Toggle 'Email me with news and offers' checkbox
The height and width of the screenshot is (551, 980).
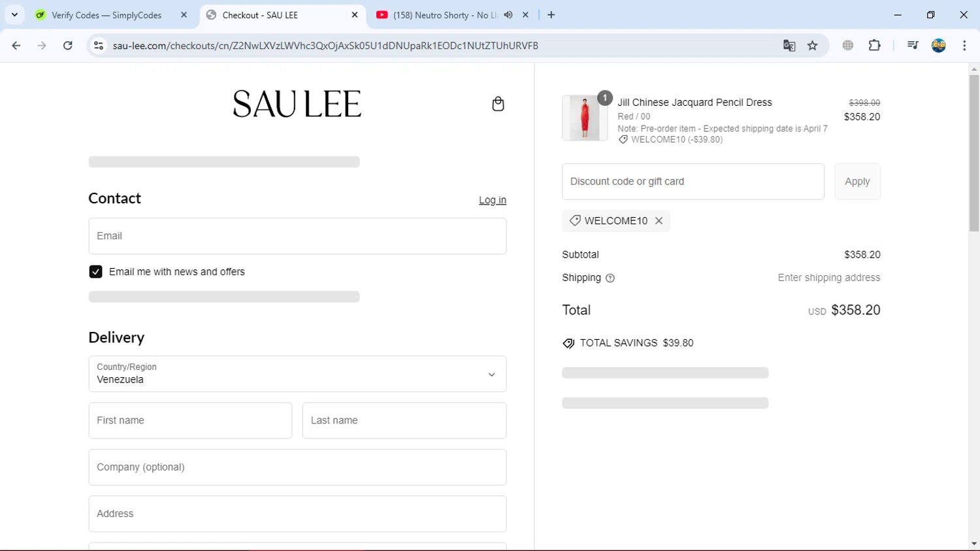point(95,272)
